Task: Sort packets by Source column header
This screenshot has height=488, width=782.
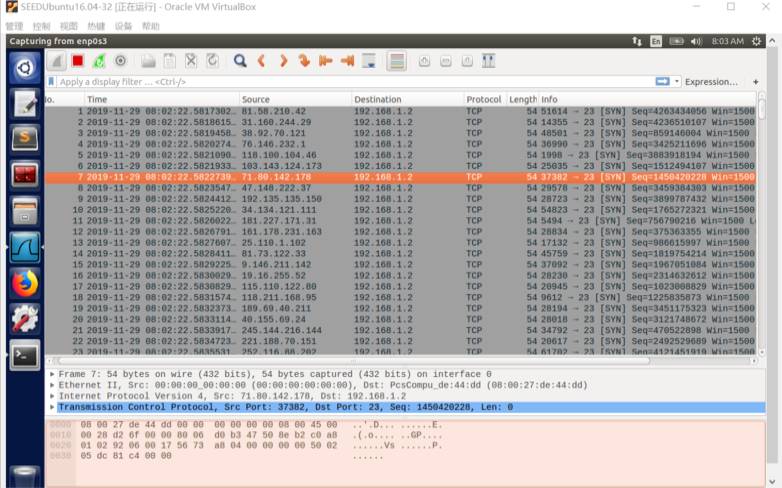Action: tap(294, 100)
